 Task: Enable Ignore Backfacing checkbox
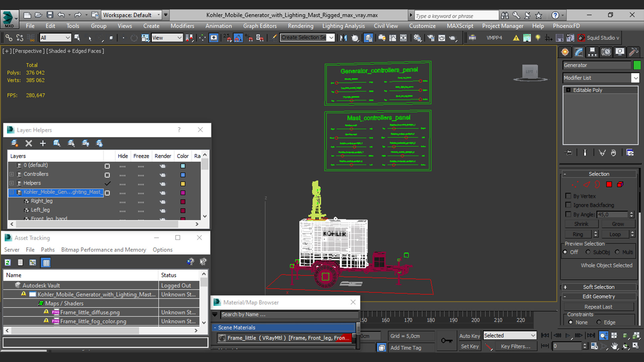tap(568, 205)
